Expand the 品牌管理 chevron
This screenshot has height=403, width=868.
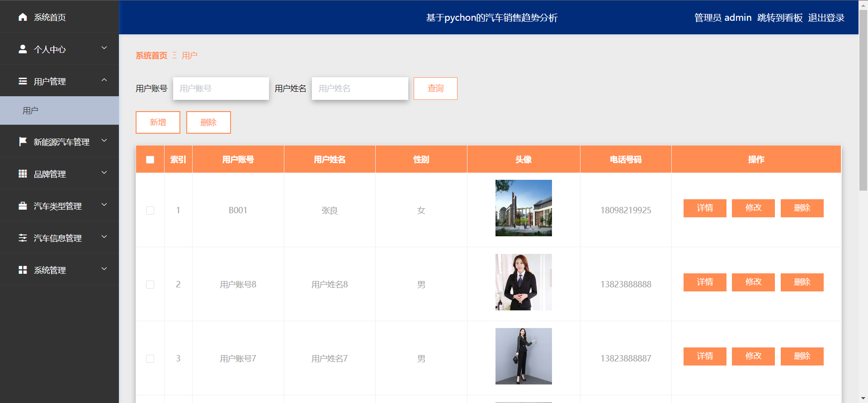[104, 173]
